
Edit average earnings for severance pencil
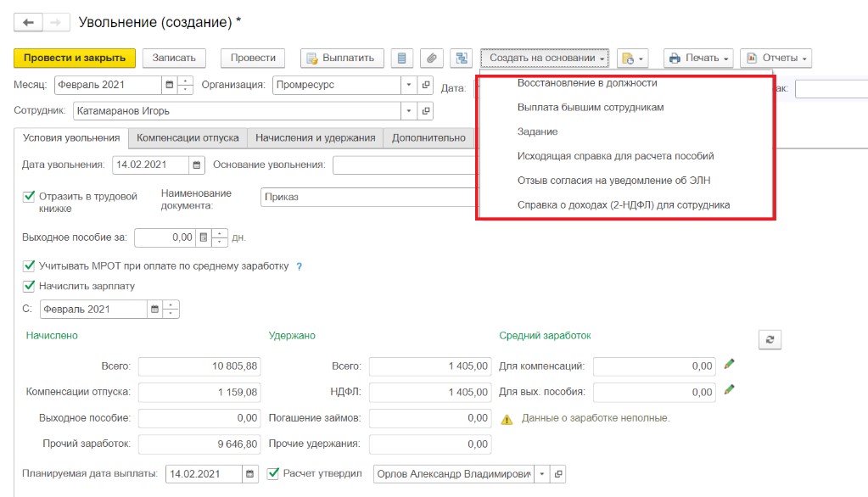729,391
